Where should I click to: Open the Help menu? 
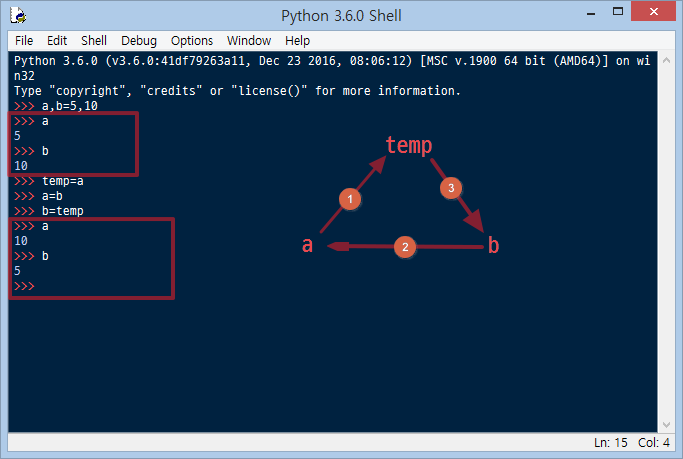tap(298, 40)
